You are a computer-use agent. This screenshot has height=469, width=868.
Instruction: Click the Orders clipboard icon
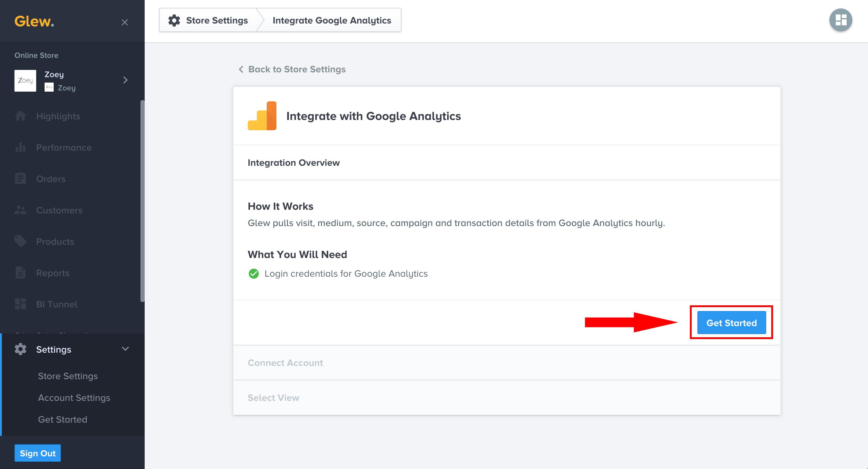[x=20, y=178]
